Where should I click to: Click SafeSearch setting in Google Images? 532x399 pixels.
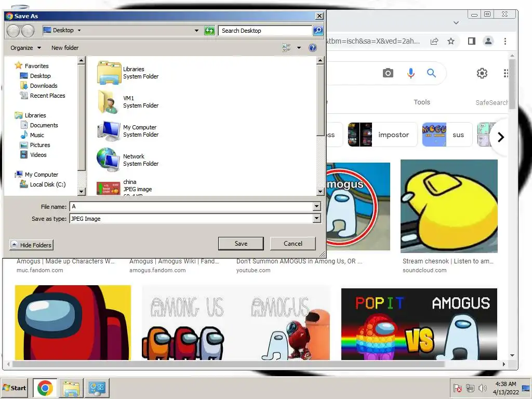click(x=491, y=102)
